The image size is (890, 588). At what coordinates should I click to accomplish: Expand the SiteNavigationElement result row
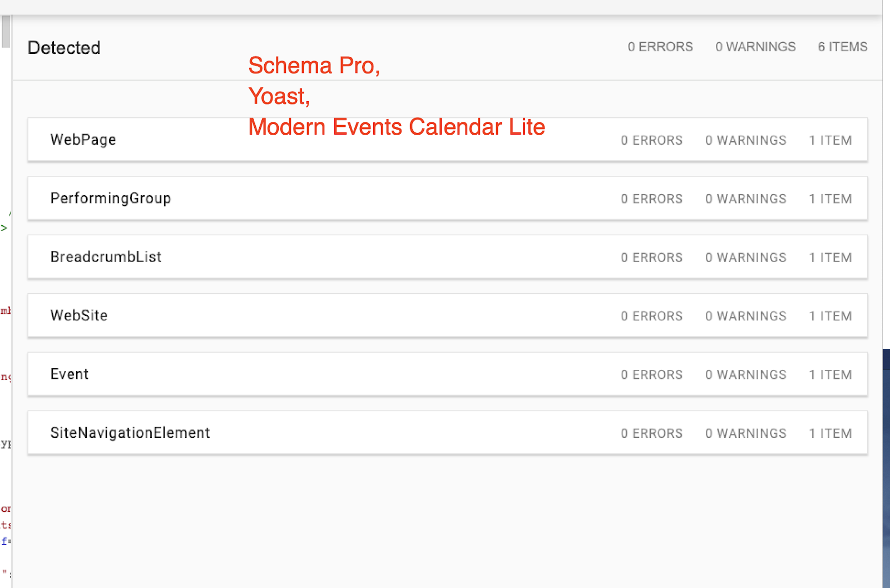[130, 433]
